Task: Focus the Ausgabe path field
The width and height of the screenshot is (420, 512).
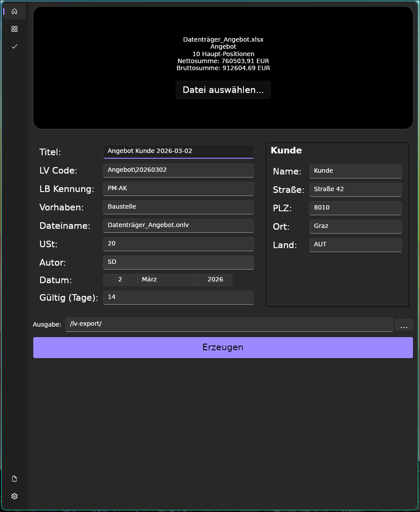Action: tap(229, 324)
